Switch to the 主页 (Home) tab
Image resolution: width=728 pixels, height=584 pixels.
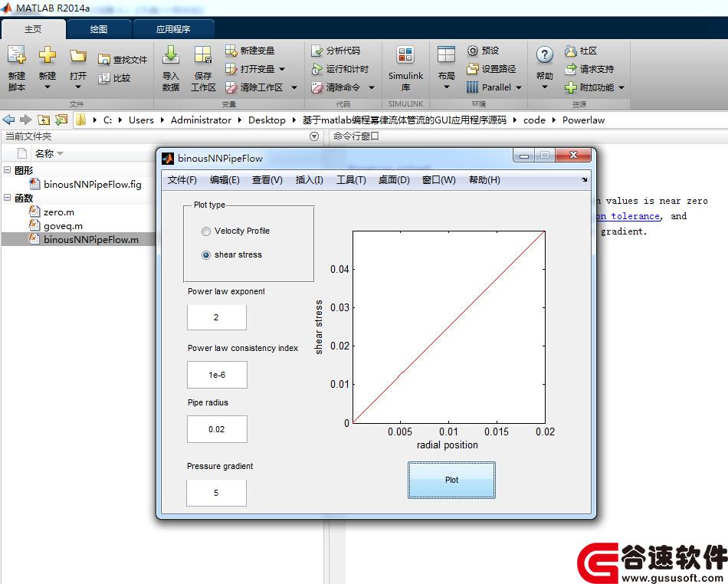(x=33, y=29)
